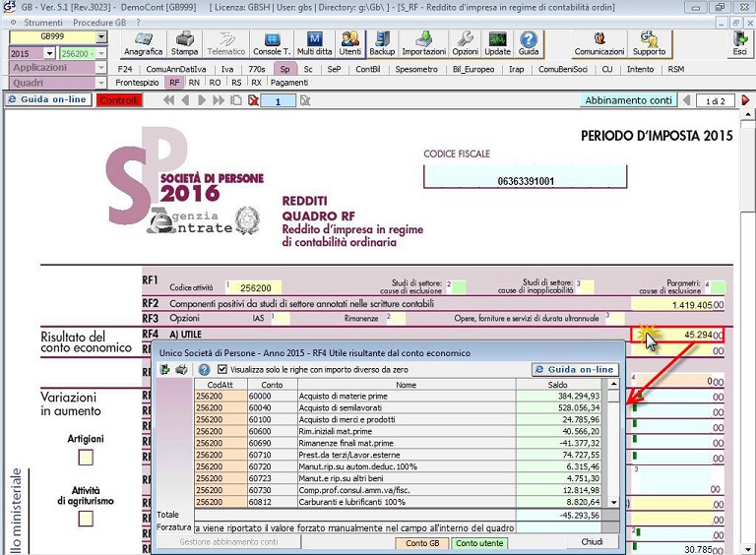Viewport: 756px width, 555px height.
Task: Open Utenti users icon
Action: [x=350, y=44]
